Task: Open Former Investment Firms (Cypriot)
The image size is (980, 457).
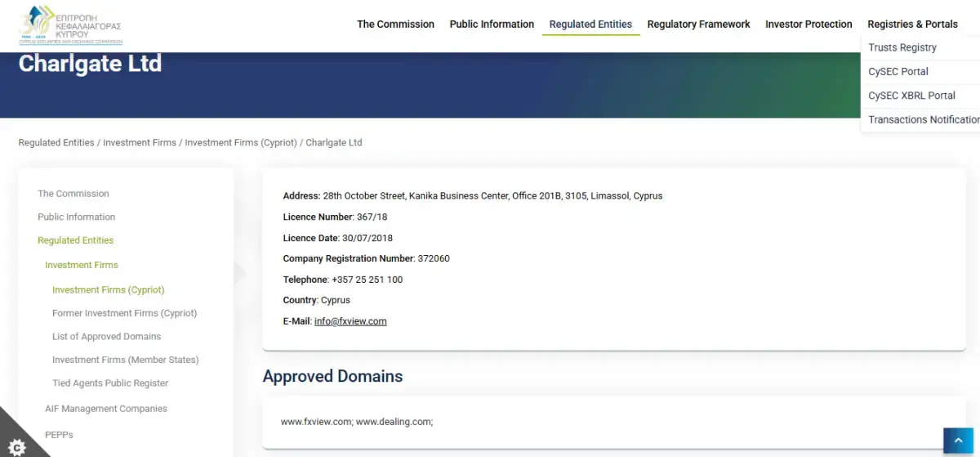Action: [125, 313]
